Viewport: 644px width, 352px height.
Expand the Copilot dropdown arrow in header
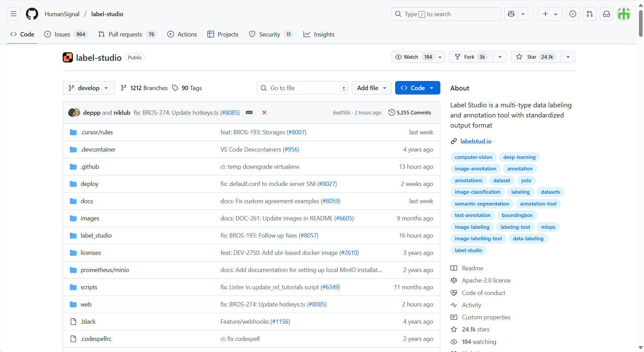click(x=523, y=14)
